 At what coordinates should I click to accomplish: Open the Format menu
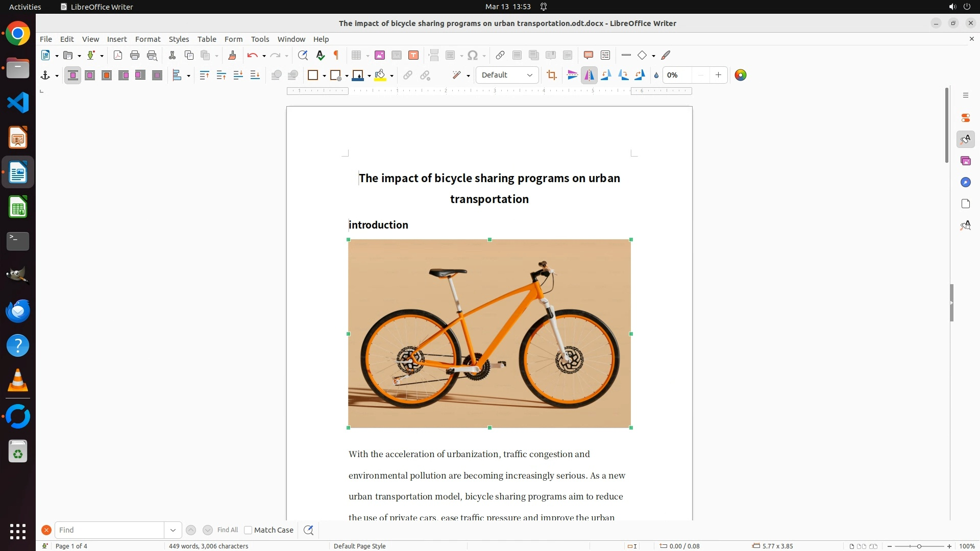[148, 39]
